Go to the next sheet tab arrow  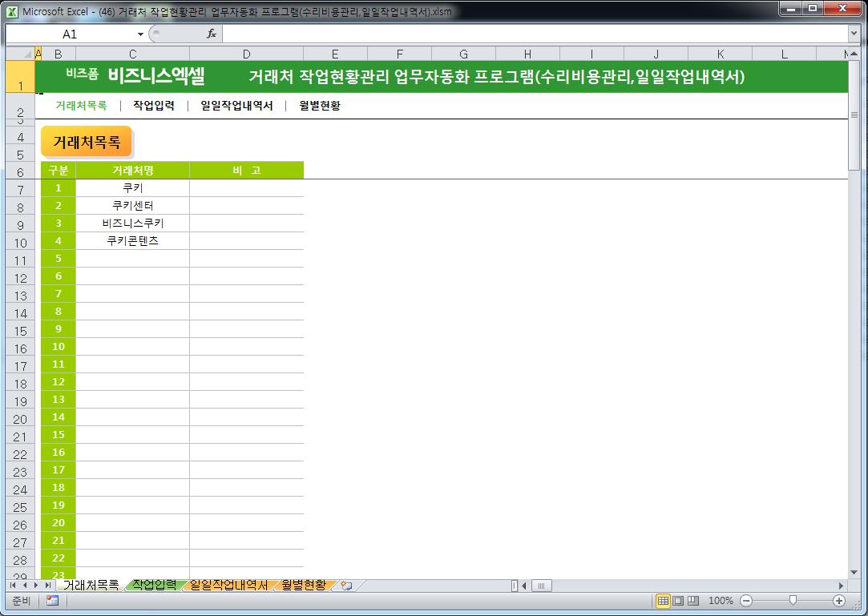[36, 585]
